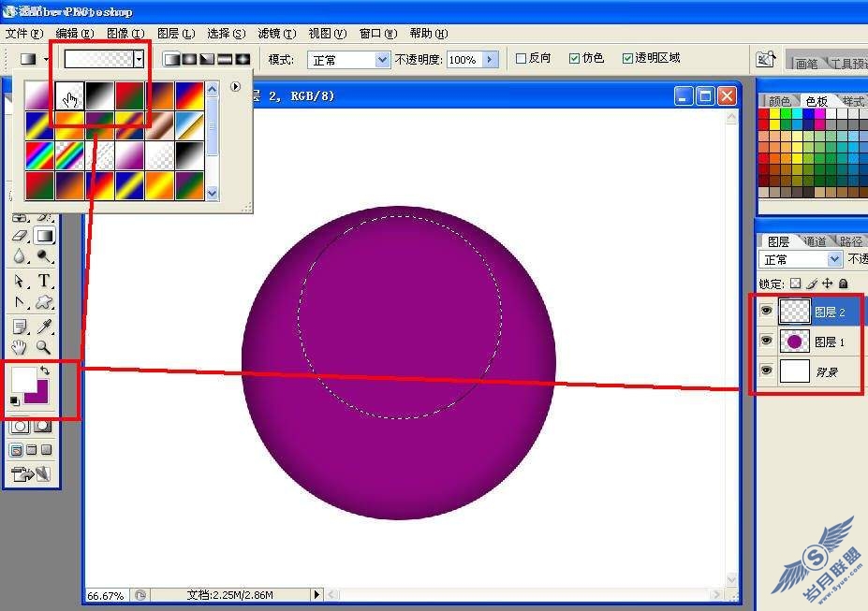Screen dimensions: 868x611
Task: Open the 画笔 palette tab
Action: [x=806, y=63]
